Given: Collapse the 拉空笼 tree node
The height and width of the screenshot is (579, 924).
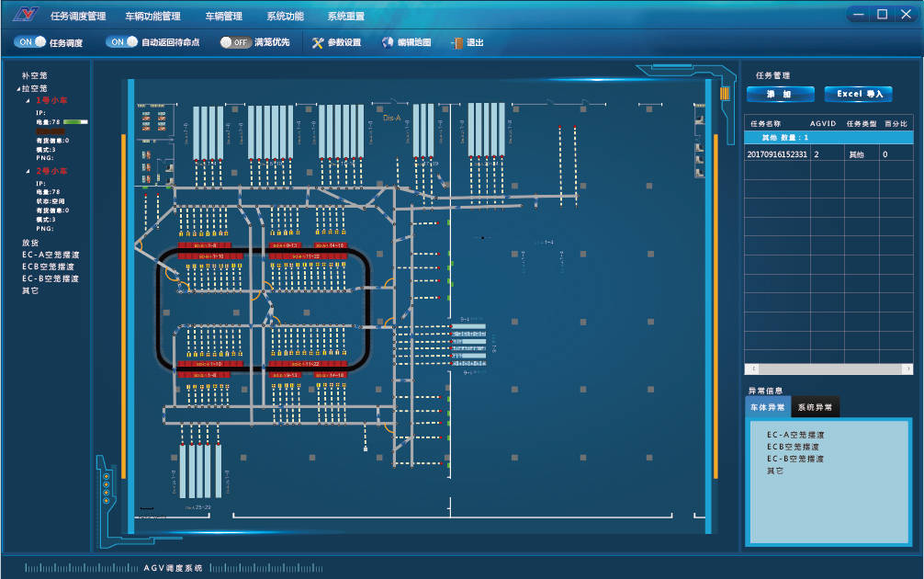Looking at the screenshot, I should [17, 89].
